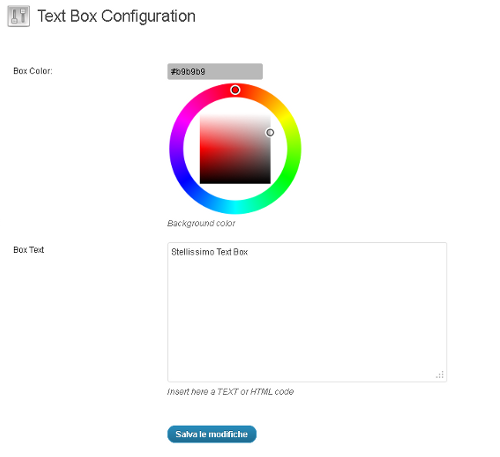The image size is (500, 457).
Task: Click the Text Box Configuration heading
Action: click(x=116, y=16)
